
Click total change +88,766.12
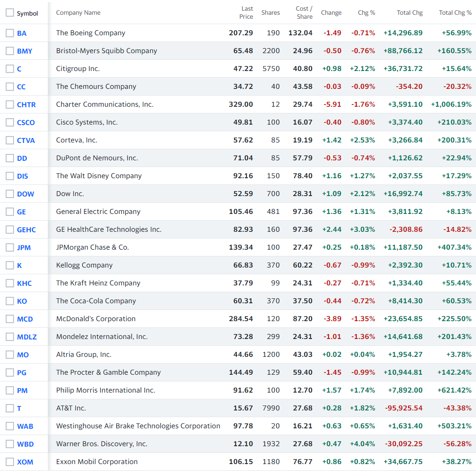click(x=403, y=51)
